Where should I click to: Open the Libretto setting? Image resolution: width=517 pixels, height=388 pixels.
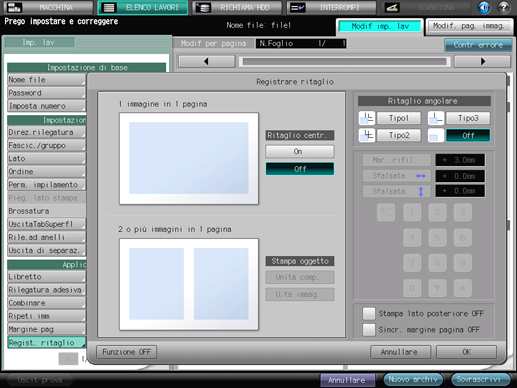[46, 277]
